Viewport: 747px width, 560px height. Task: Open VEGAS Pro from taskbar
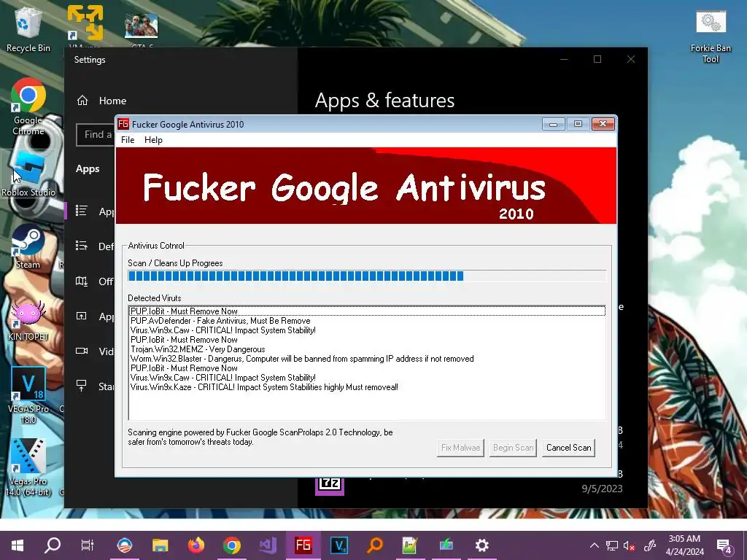(x=338, y=545)
